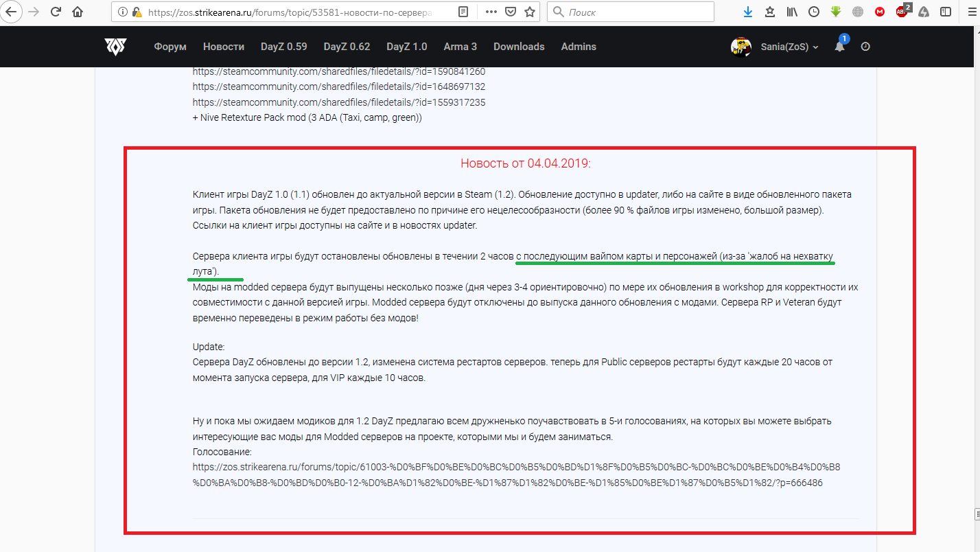Open the red MEGA extension
Screen dimensions: 980x552
(880, 12)
